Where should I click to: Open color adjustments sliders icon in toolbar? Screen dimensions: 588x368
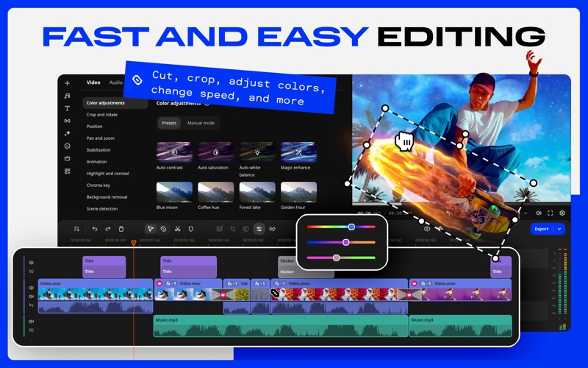tap(259, 229)
